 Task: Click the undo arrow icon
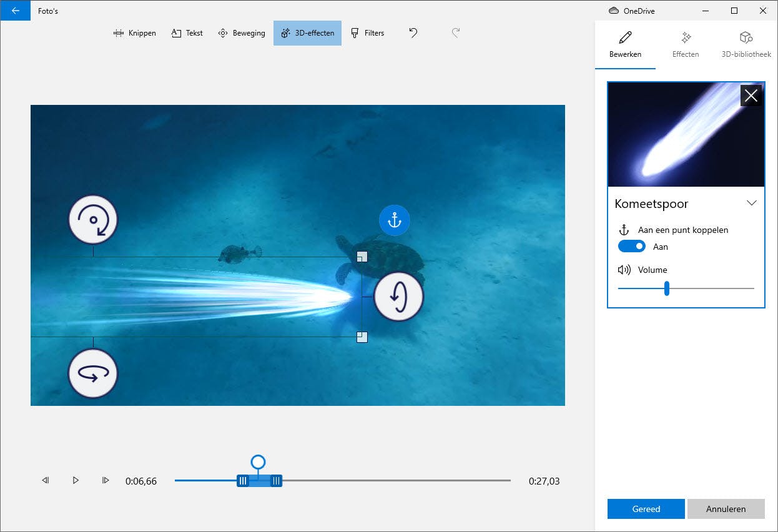coord(413,33)
